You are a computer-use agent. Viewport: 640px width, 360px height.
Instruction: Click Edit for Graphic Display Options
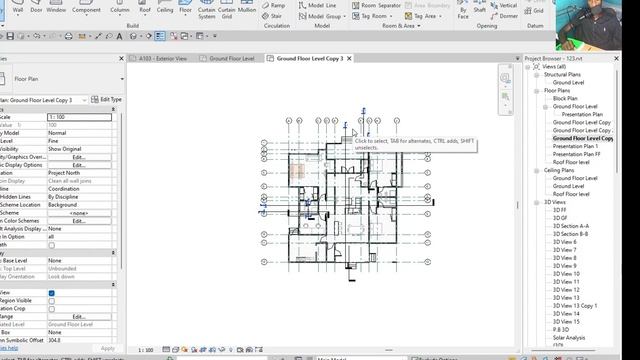[x=79, y=165]
